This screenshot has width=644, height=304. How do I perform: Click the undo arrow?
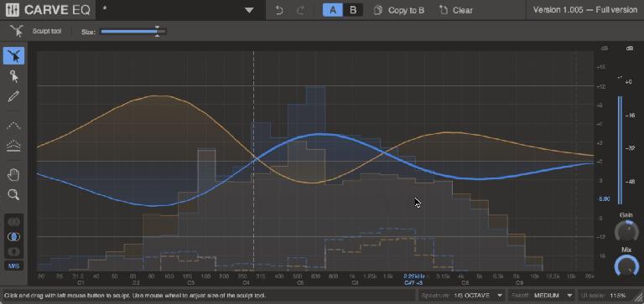click(x=279, y=10)
